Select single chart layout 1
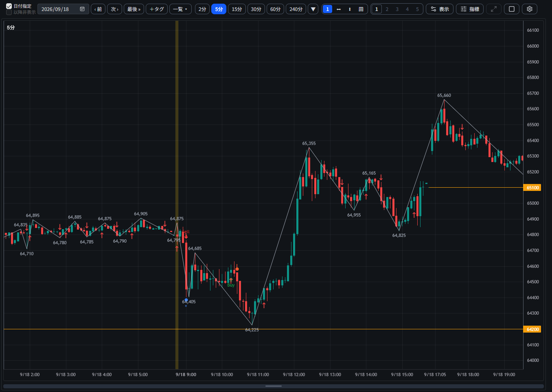The image size is (552, 392). 328,9
